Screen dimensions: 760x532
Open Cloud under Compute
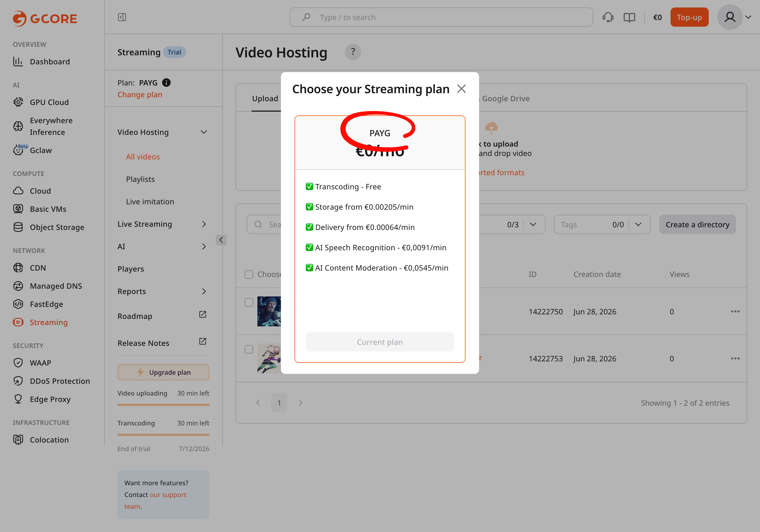pyautogui.click(x=40, y=191)
